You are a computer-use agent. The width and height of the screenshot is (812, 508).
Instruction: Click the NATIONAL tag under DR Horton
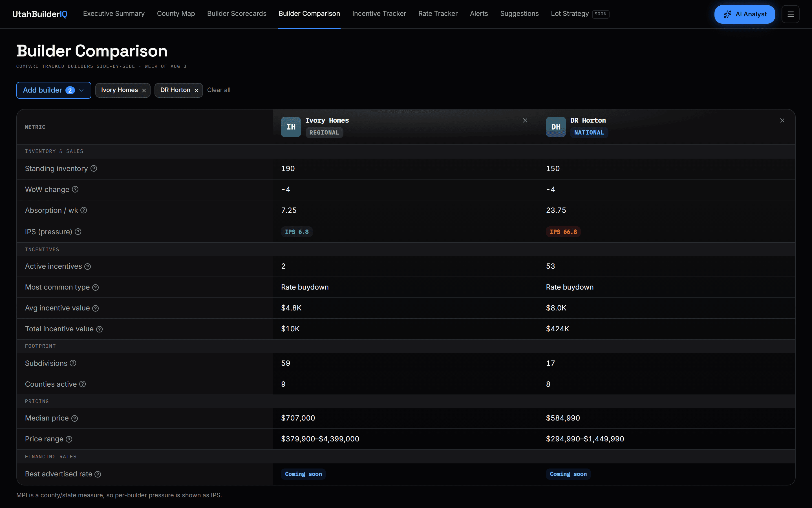pyautogui.click(x=589, y=132)
